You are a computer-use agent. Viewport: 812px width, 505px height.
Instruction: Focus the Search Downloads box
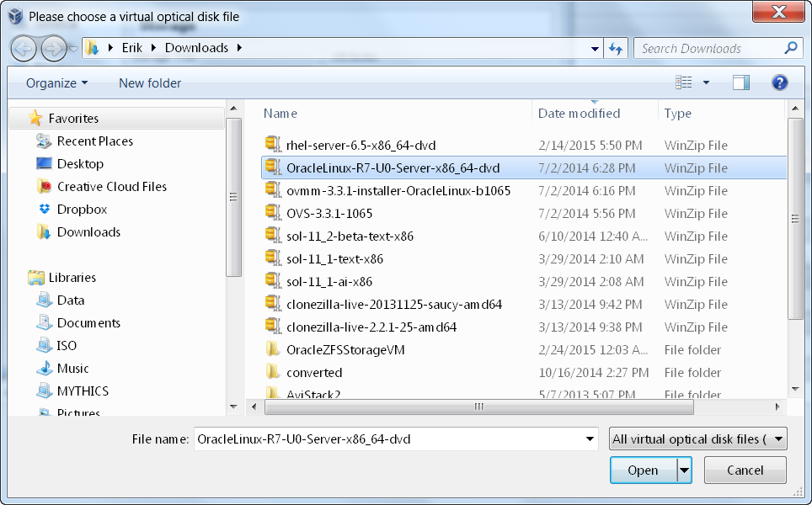(708, 49)
